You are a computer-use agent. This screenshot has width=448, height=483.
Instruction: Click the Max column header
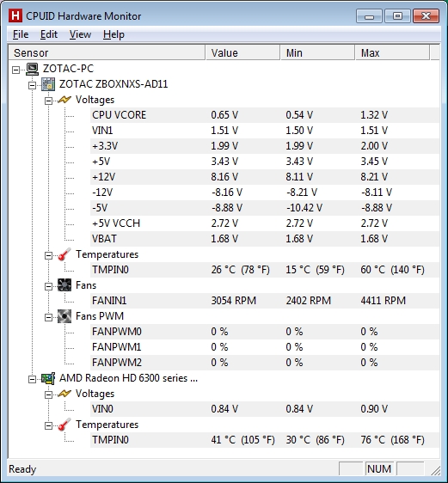[x=392, y=52]
